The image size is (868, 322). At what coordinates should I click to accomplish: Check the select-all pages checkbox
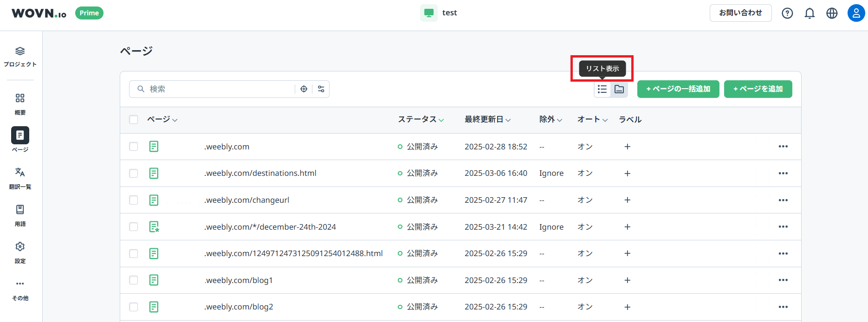[134, 120]
